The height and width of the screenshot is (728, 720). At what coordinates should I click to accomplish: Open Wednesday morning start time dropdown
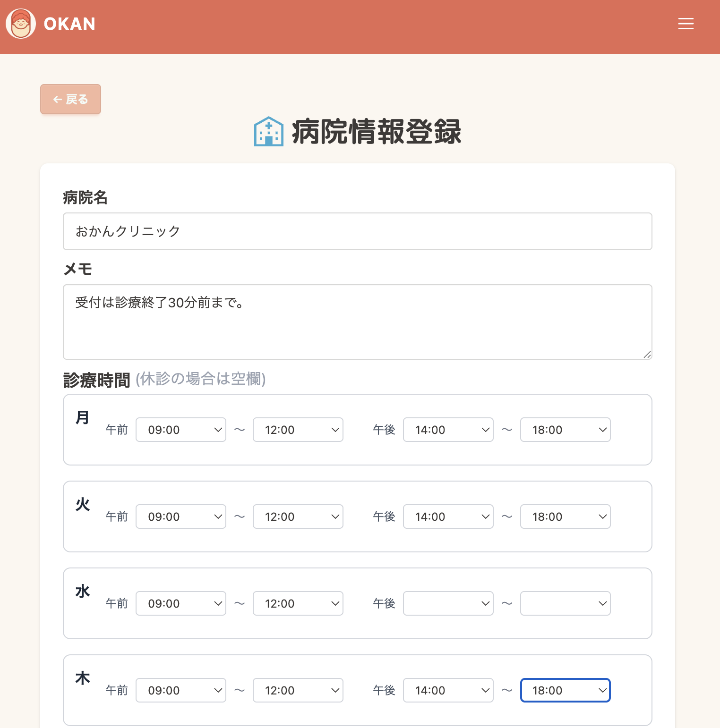[180, 603]
